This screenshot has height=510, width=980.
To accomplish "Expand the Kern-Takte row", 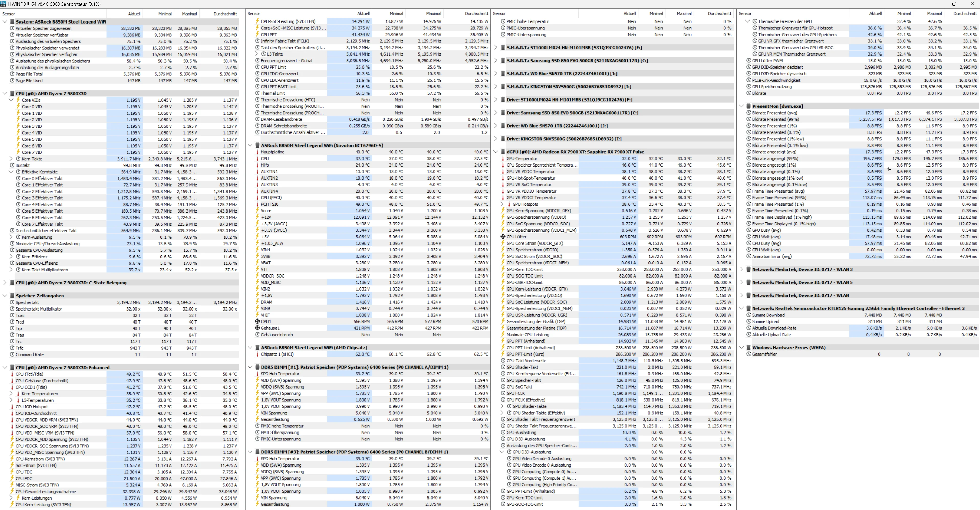I will tap(11, 159).
